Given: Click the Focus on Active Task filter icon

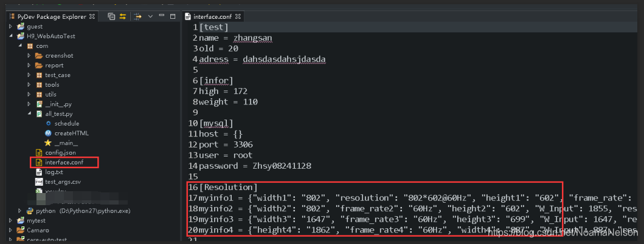Looking at the screenshot, I should click(137, 16).
